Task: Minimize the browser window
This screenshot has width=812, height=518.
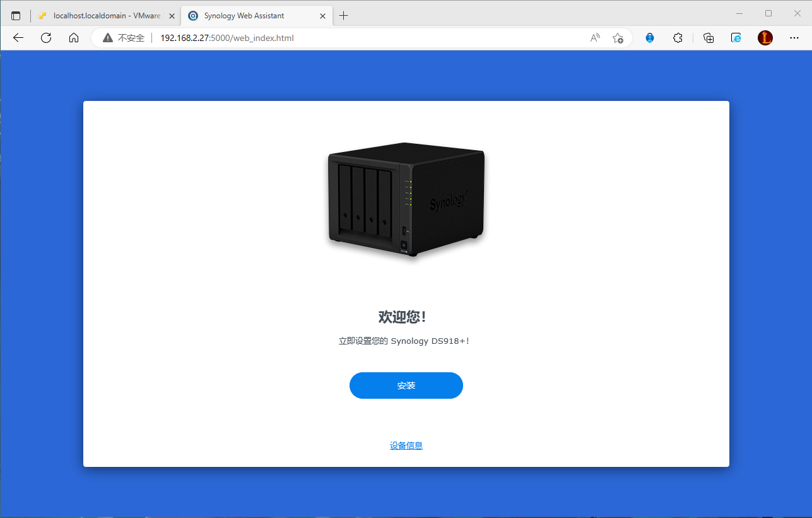Action: [739, 13]
